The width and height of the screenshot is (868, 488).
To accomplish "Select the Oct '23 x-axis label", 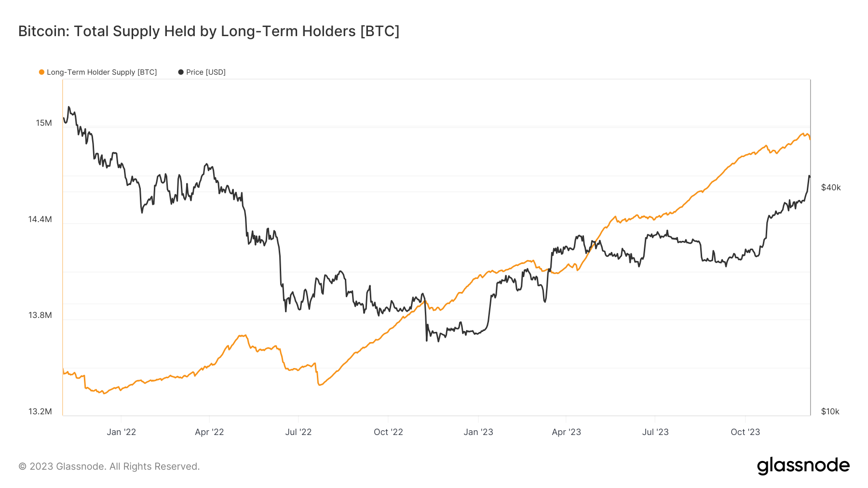I will click(745, 432).
